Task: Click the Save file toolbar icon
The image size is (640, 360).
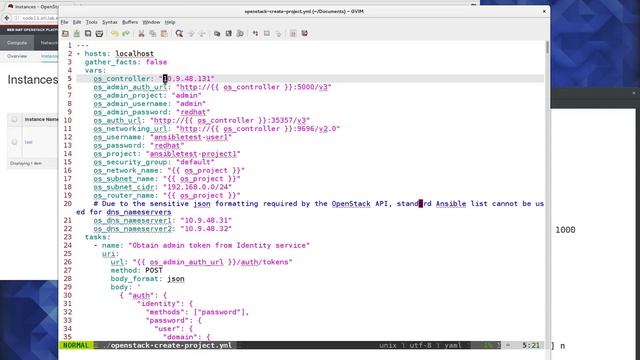Action: [77, 33]
